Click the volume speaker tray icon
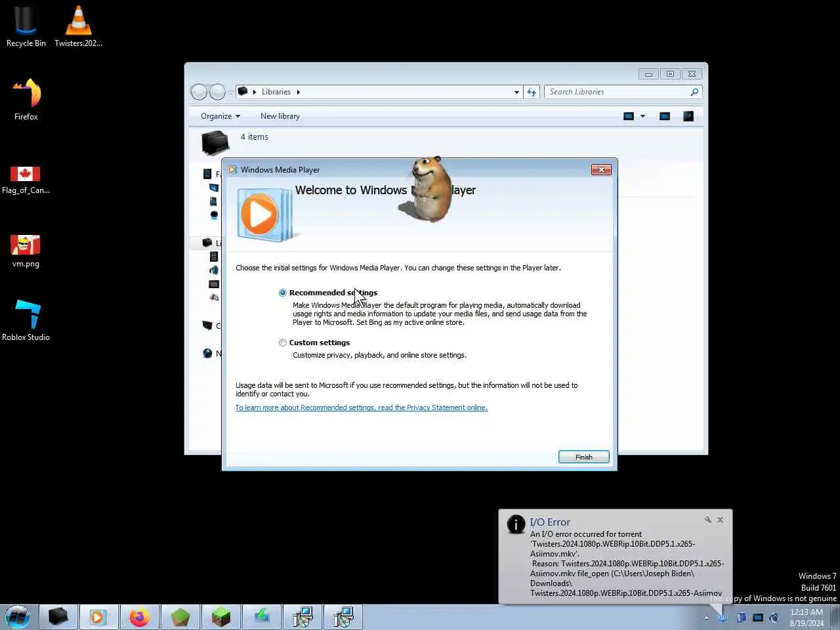 (774, 618)
